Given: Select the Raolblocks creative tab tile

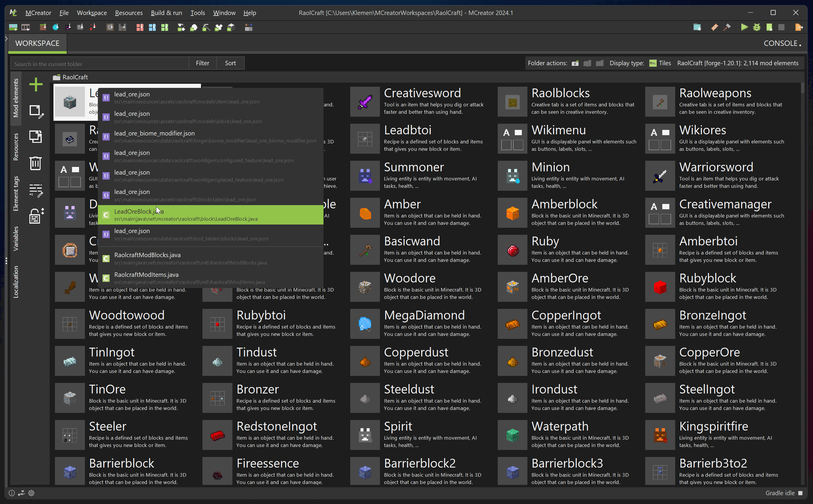Looking at the screenshot, I should click(569, 102).
